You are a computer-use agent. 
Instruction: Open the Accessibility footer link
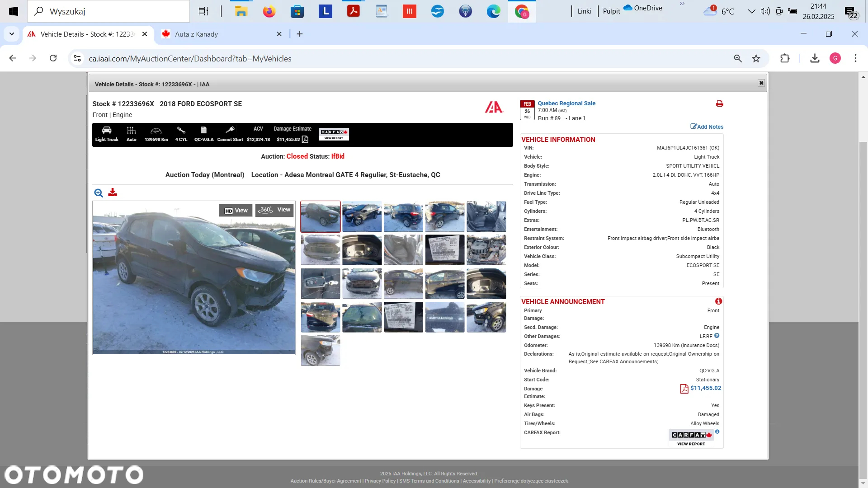coord(476,481)
